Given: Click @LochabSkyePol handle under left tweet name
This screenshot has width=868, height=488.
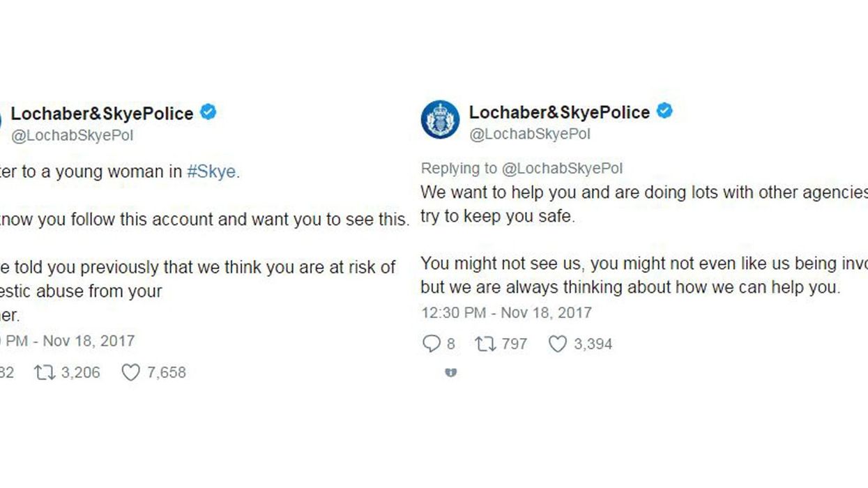Looking at the screenshot, I should click(72, 136).
